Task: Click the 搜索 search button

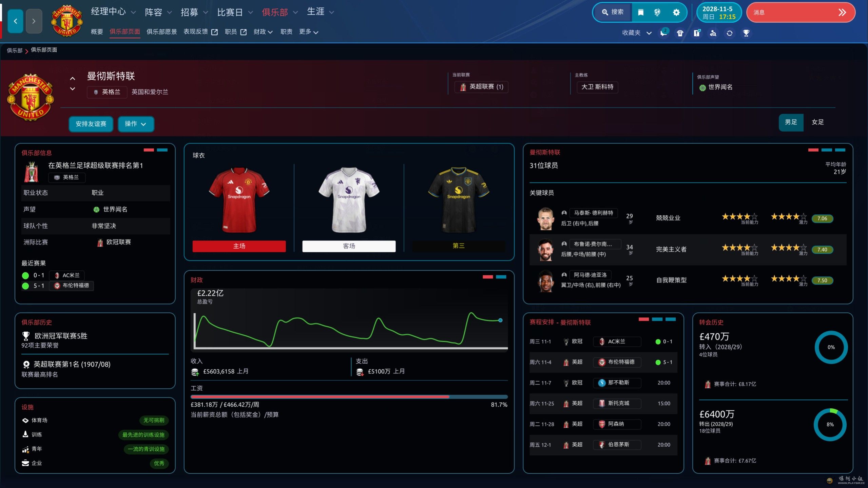Action: tap(613, 12)
